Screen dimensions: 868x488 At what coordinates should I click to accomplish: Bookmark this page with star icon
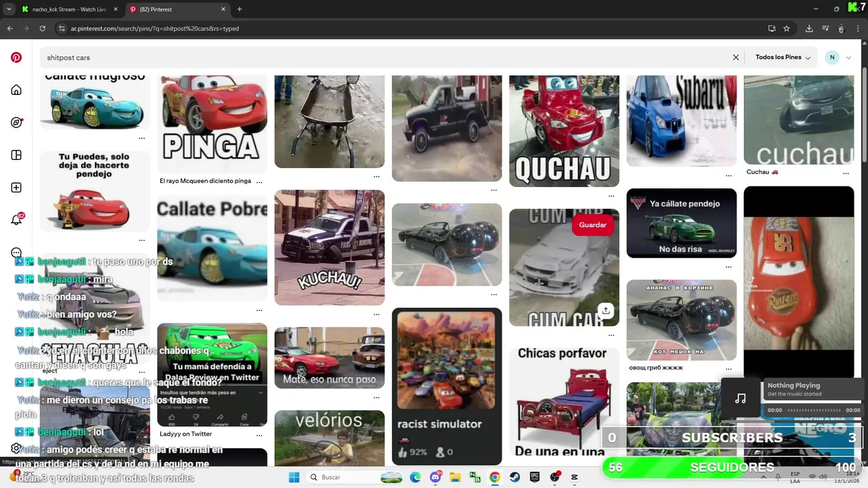pos(787,28)
